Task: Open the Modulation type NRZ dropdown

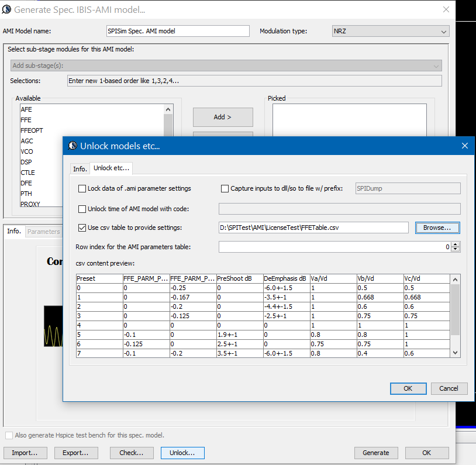Action: pos(390,31)
